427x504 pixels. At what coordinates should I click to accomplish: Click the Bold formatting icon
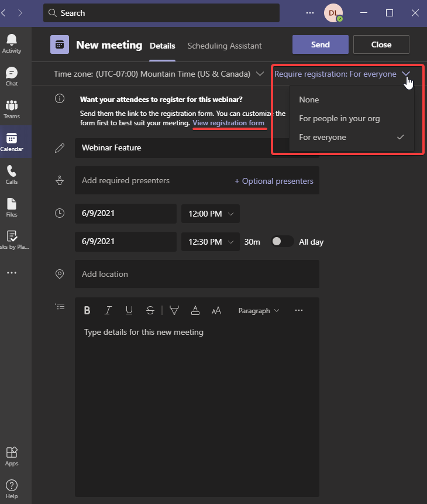87,311
